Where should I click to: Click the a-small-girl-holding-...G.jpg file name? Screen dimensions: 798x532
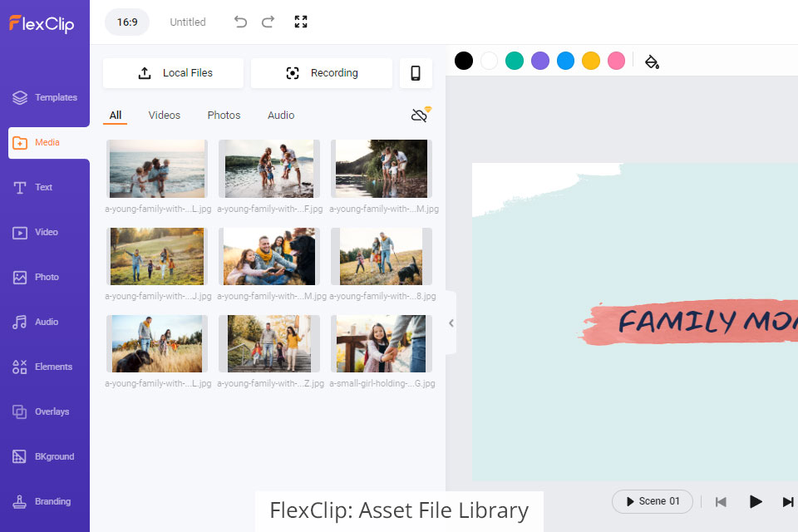pos(382,383)
